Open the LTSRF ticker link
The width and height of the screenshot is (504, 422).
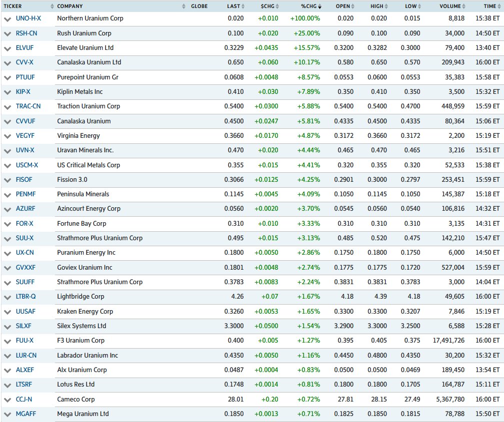pos(24,385)
